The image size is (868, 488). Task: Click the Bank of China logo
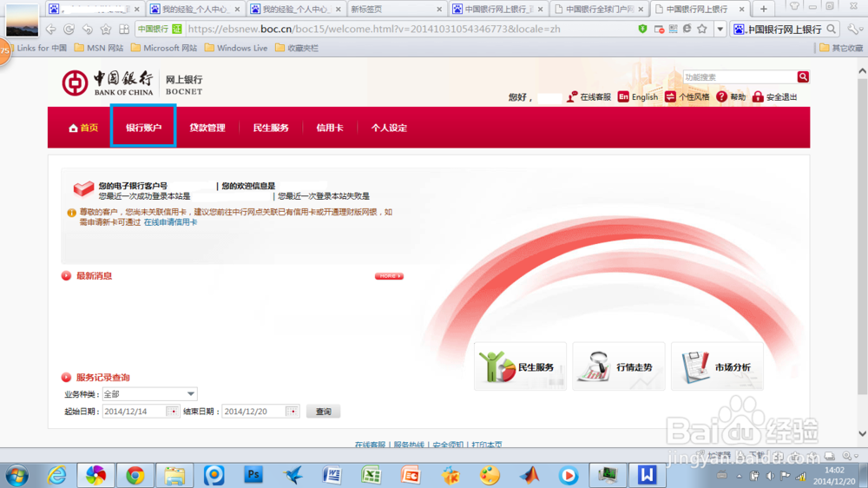[x=107, y=83]
